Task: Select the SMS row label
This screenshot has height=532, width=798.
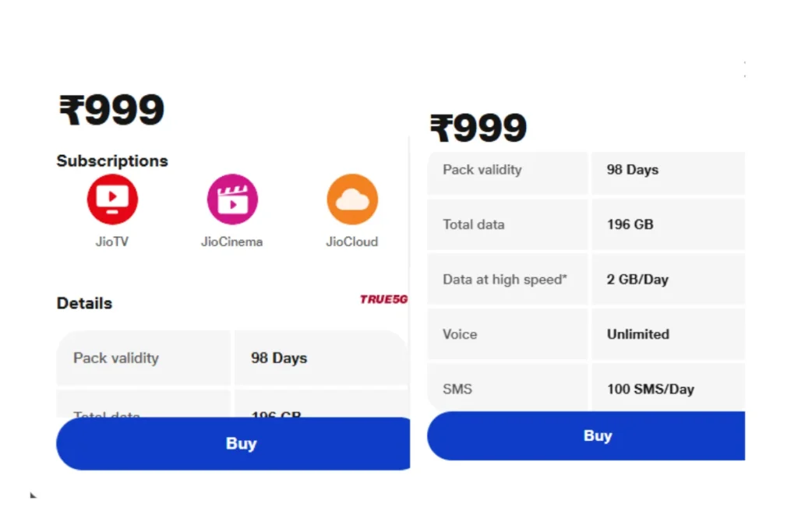Action: coord(457,389)
